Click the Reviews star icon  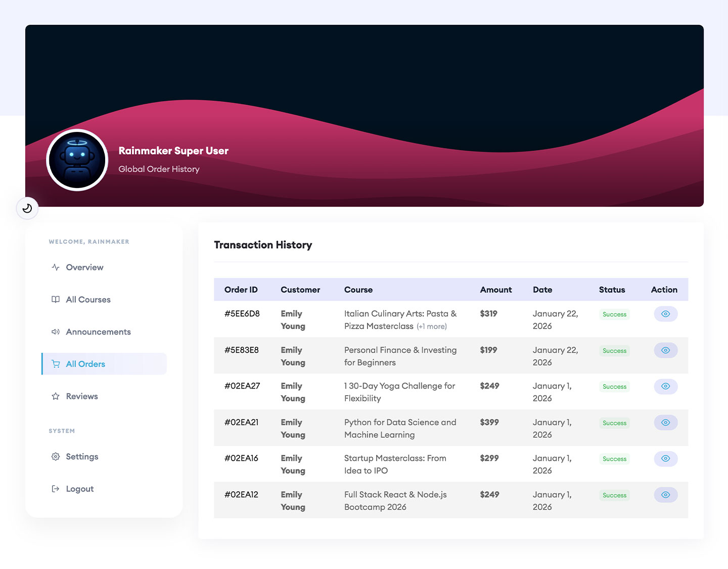(x=56, y=396)
